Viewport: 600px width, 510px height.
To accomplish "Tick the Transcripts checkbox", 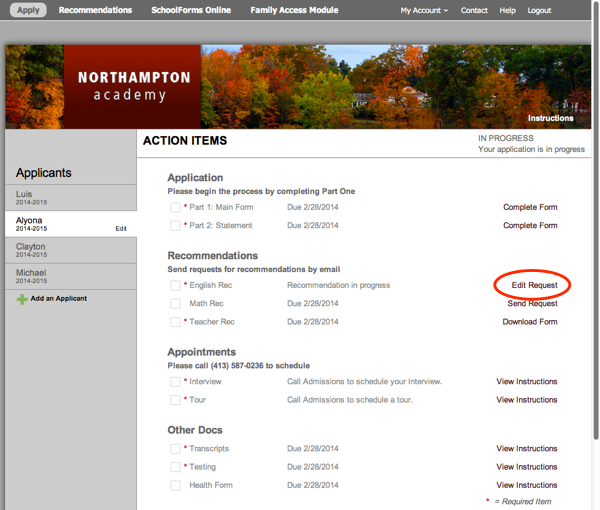I will (175, 449).
